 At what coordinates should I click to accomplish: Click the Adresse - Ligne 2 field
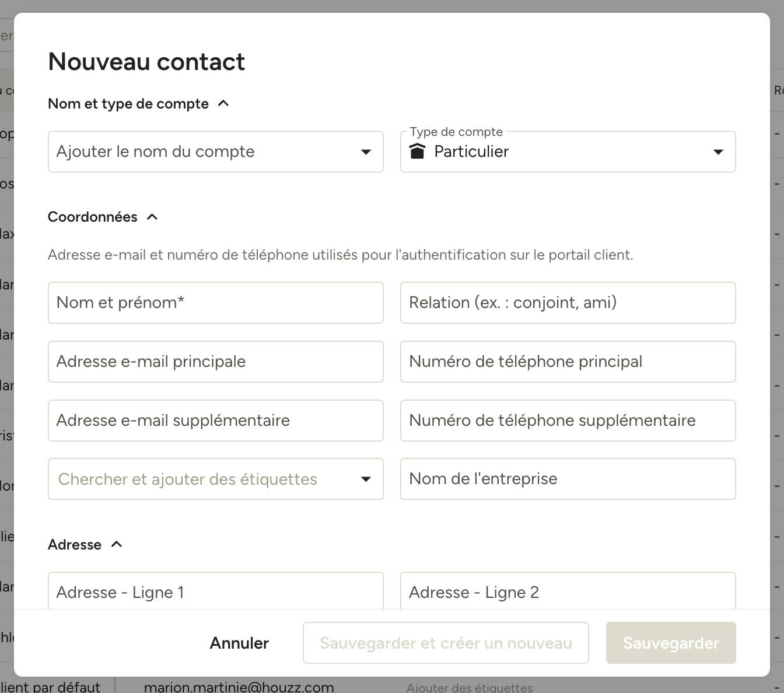click(x=568, y=591)
